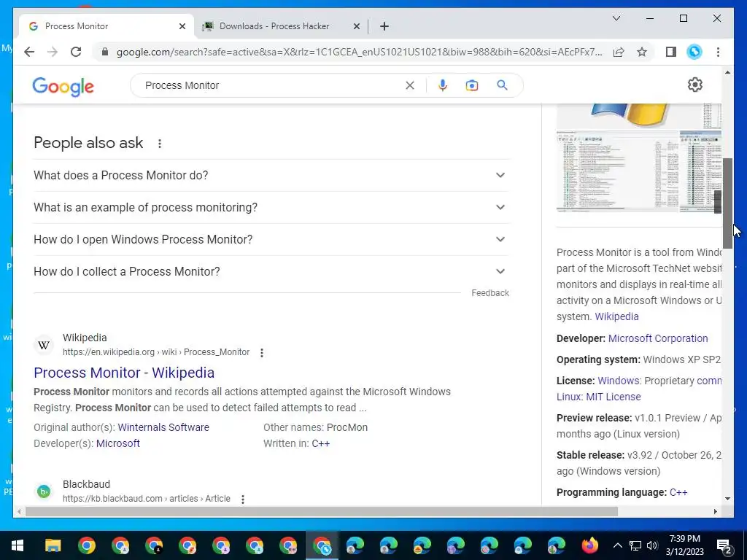Open Microsoft Corporation developer link
Image resolution: width=747 pixels, height=560 pixels.
[658, 338]
